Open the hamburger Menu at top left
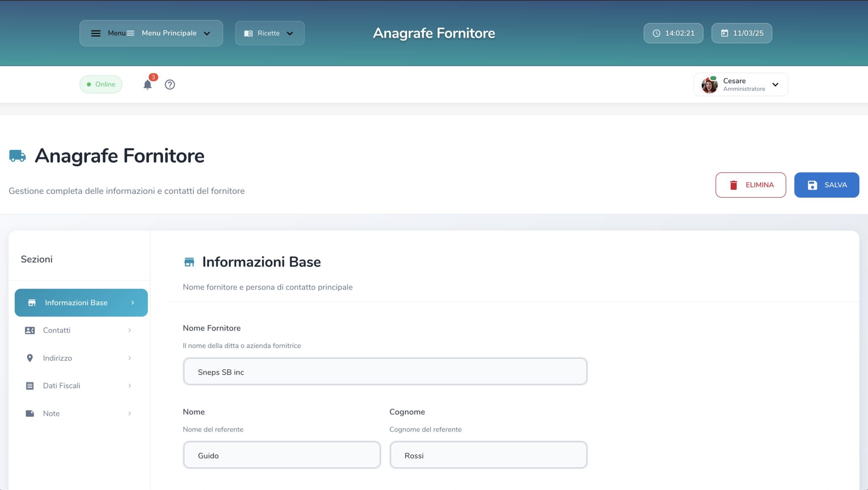This screenshot has height=490, width=868. pyautogui.click(x=96, y=33)
